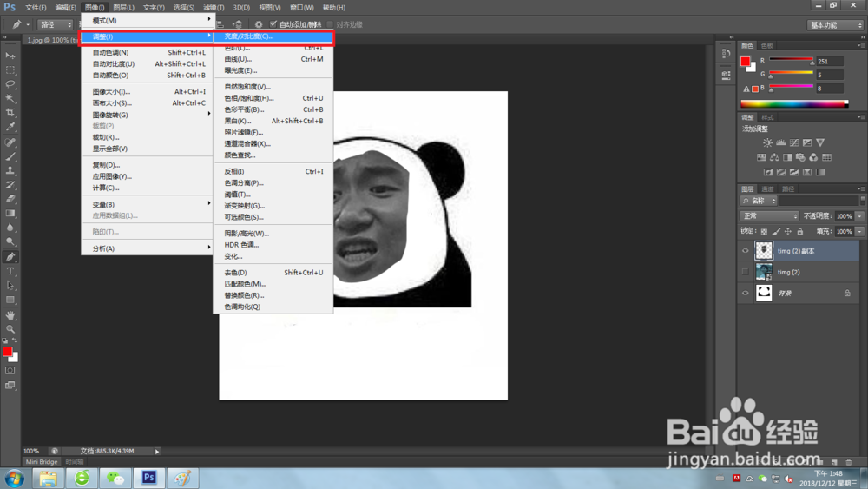This screenshot has height=489, width=868.
Task: Expand the 分析(A) submenu
Action: click(147, 248)
